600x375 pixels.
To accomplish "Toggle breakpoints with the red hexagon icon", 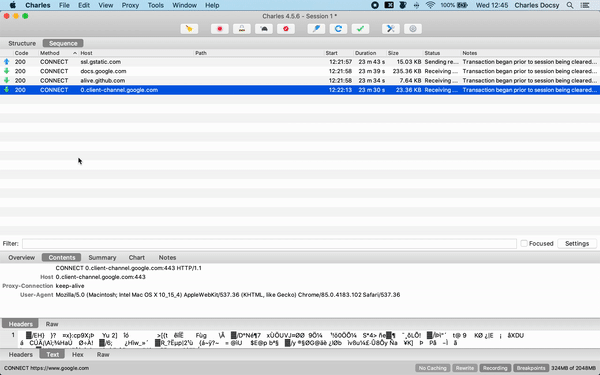I will coord(286,29).
